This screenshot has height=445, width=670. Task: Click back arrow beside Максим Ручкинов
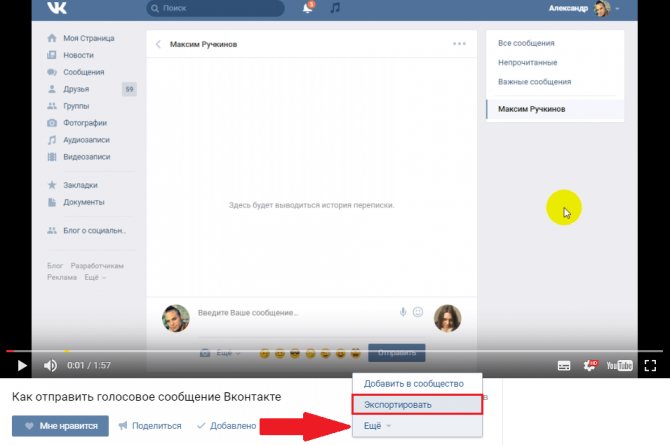click(159, 44)
